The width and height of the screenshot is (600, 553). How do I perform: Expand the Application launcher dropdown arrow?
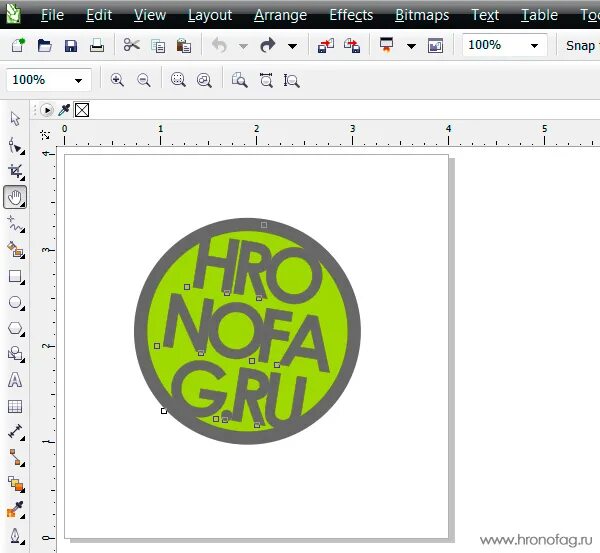coord(411,46)
